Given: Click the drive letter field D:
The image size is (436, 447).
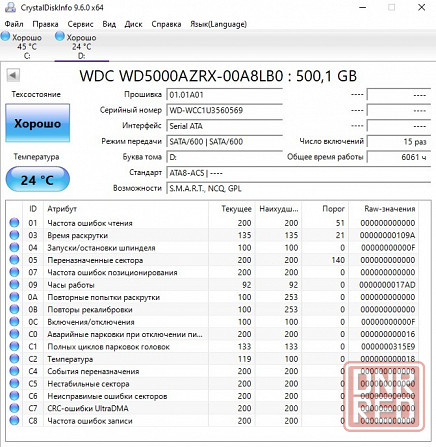Looking at the screenshot, I should tap(224, 157).
